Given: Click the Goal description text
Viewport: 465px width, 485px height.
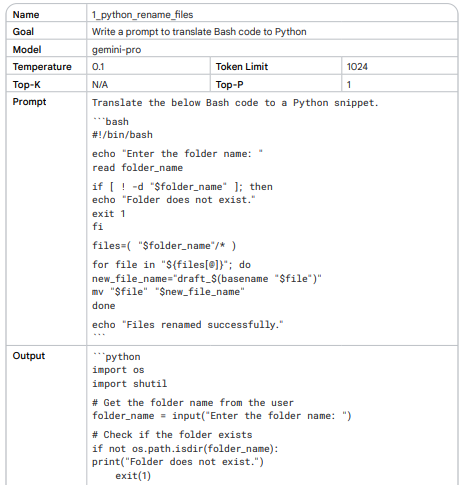Looking at the screenshot, I should coord(199,32).
